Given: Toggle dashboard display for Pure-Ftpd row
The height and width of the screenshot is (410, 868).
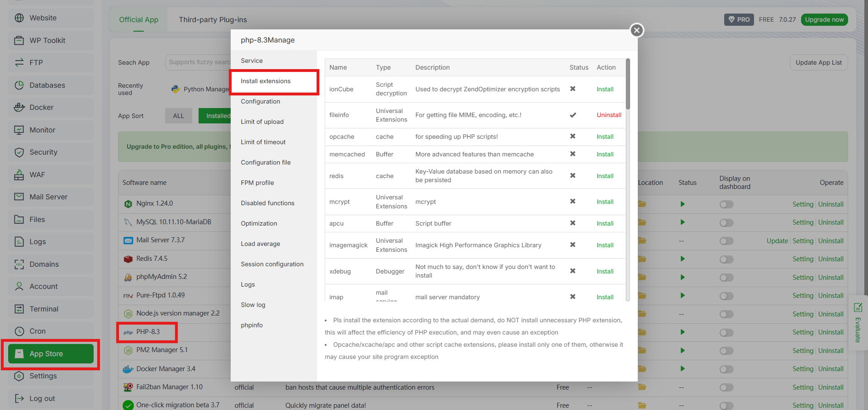Looking at the screenshot, I should click(726, 296).
